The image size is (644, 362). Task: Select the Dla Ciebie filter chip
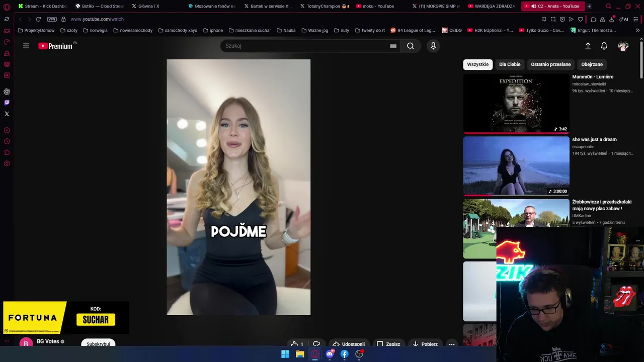[x=510, y=64]
